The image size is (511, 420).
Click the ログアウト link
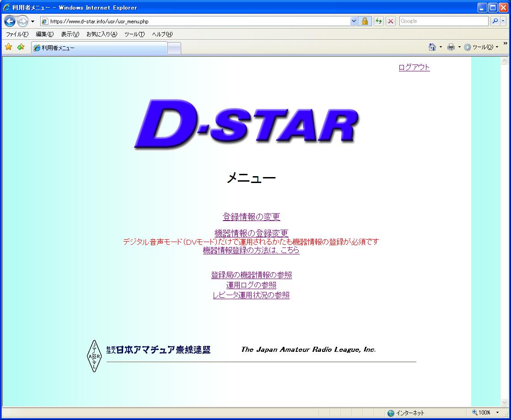[x=414, y=67]
